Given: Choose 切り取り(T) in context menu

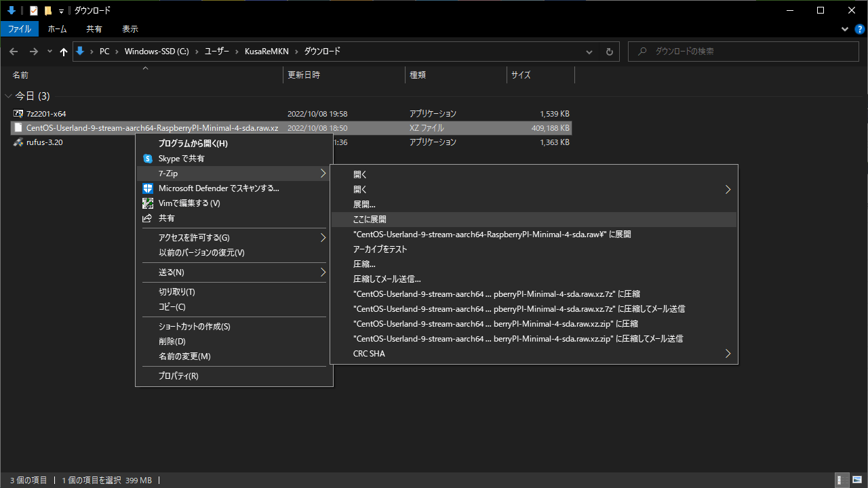Looking at the screenshot, I should coord(234,292).
